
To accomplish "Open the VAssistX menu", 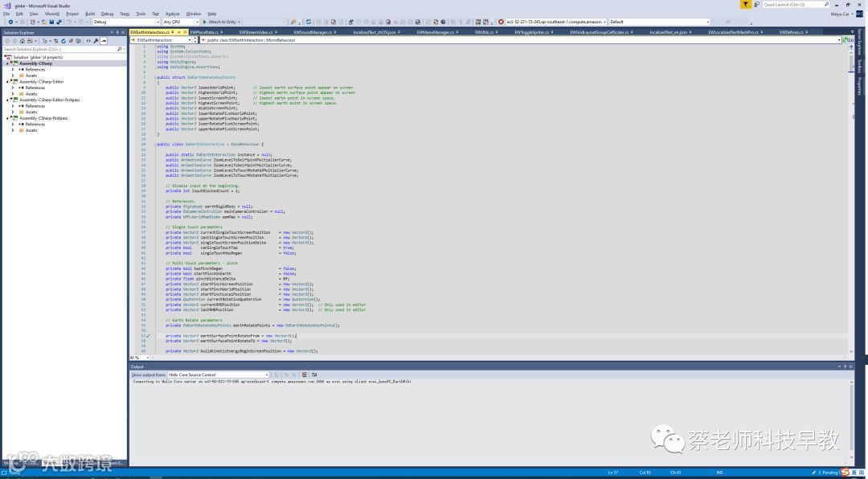I will (52, 14).
